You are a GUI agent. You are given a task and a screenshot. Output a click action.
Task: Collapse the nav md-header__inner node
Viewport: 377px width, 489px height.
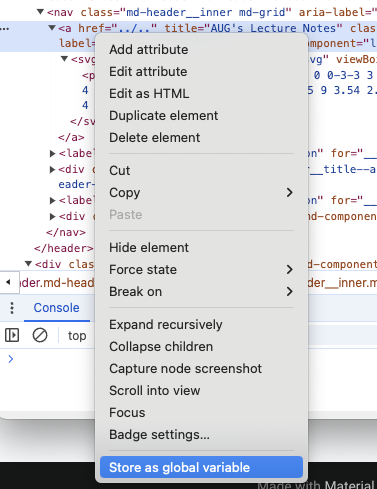pos(40,12)
